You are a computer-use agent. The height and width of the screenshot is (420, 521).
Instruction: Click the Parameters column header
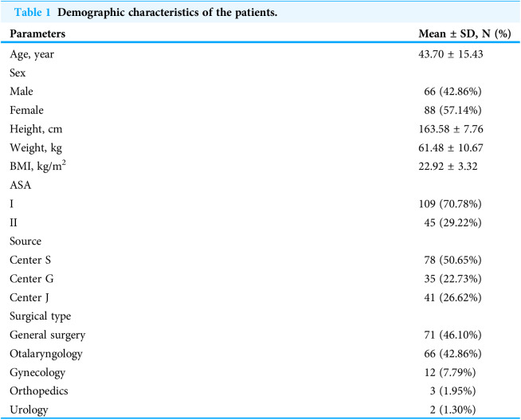click(37, 33)
